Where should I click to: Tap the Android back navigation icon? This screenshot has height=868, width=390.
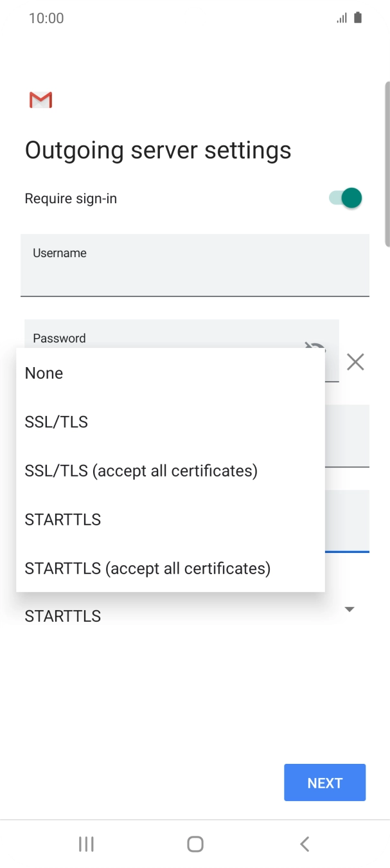305,844
